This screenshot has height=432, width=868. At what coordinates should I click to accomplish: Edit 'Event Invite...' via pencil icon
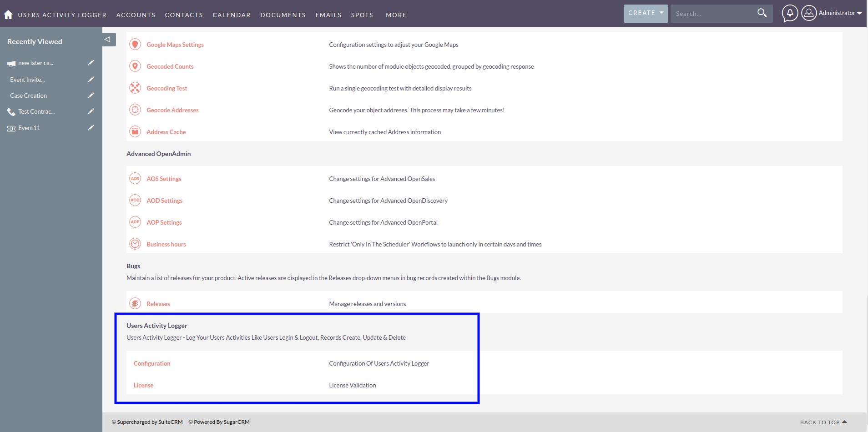(x=91, y=80)
